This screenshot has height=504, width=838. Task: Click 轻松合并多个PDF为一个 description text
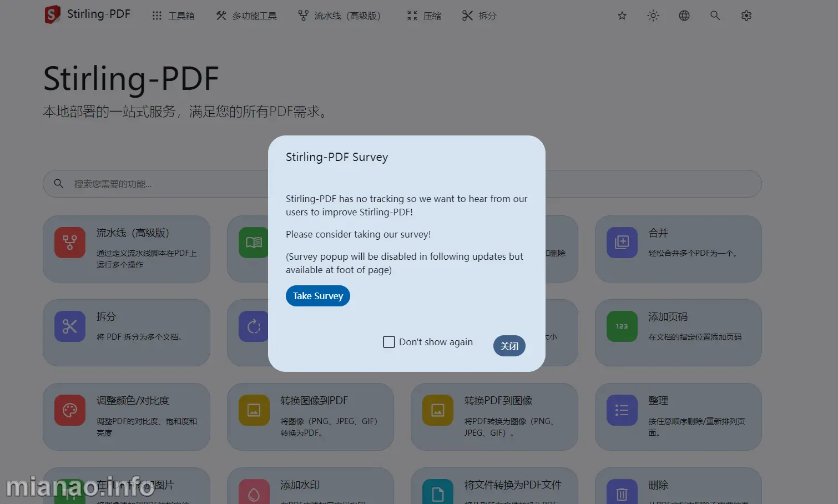[693, 253]
